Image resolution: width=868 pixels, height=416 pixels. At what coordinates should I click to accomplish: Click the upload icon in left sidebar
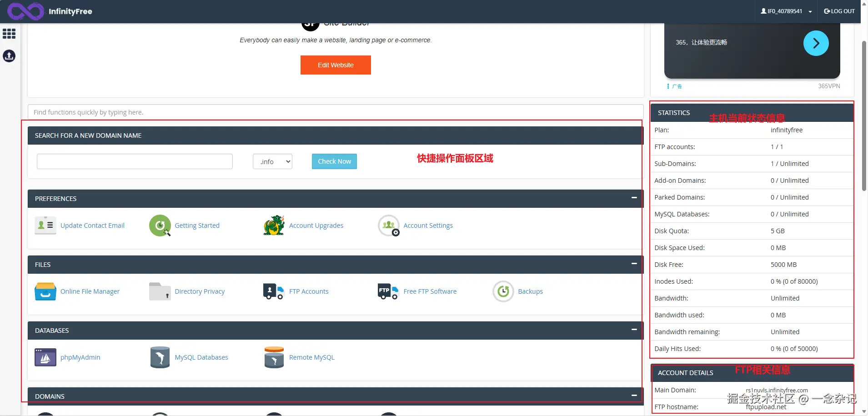(9, 56)
